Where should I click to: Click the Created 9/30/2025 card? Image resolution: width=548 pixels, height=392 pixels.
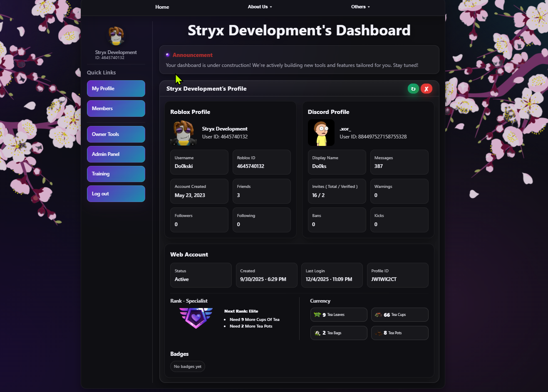[267, 275]
